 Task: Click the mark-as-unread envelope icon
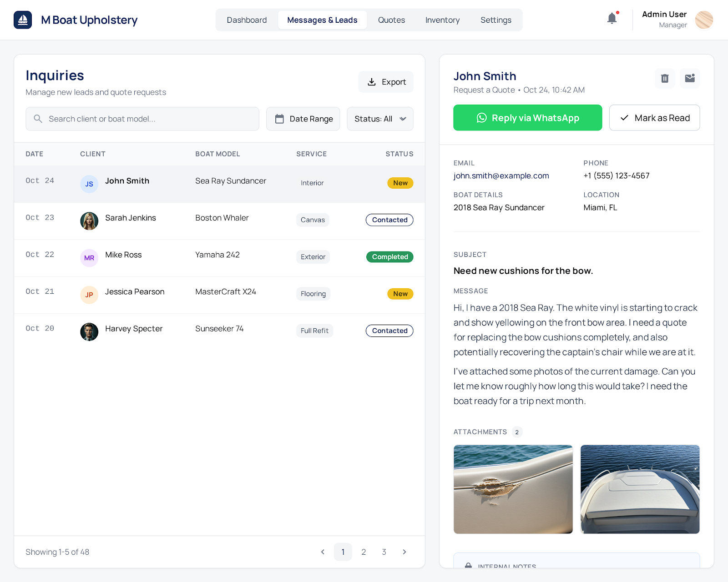tap(690, 78)
